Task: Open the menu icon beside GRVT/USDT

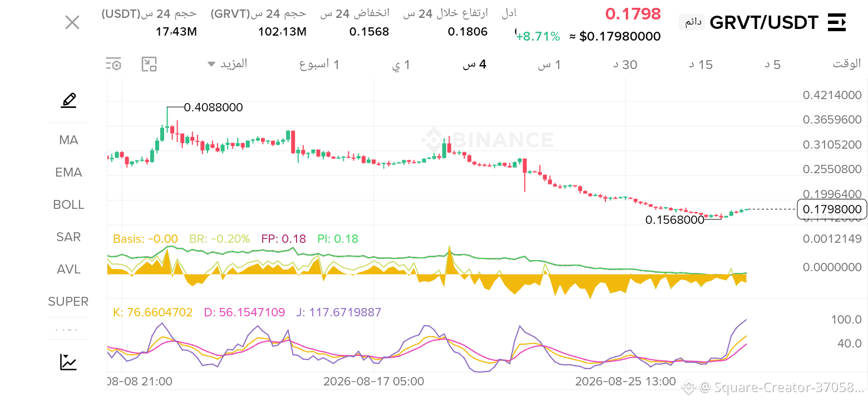Action: 836,22
